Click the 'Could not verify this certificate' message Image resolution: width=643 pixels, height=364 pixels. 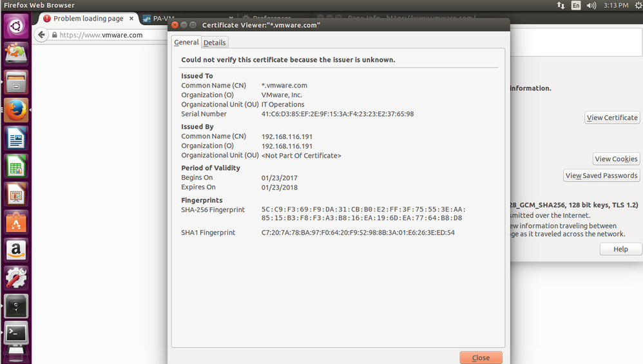pyautogui.click(x=288, y=59)
